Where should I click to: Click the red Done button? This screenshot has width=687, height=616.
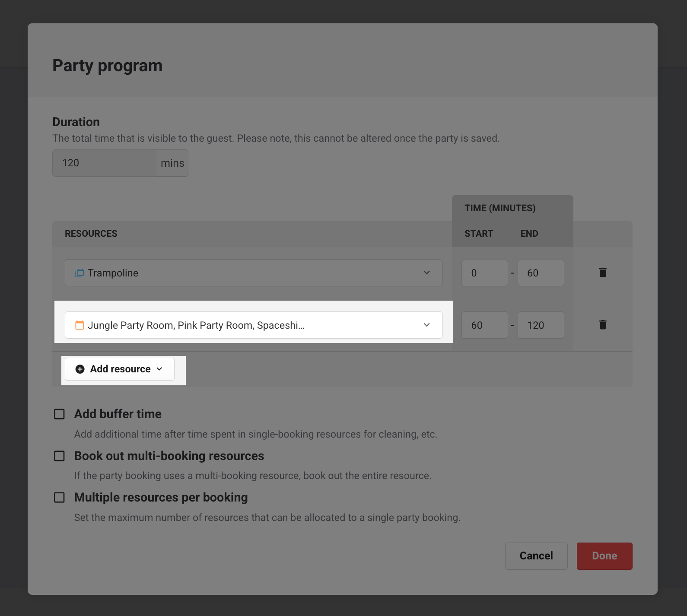point(604,556)
